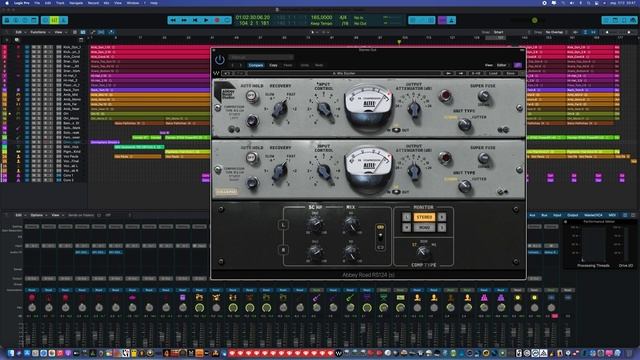Toggle the L/R link switch beside MIX knobs
This screenshot has height=360, width=640.
click(380, 237)
